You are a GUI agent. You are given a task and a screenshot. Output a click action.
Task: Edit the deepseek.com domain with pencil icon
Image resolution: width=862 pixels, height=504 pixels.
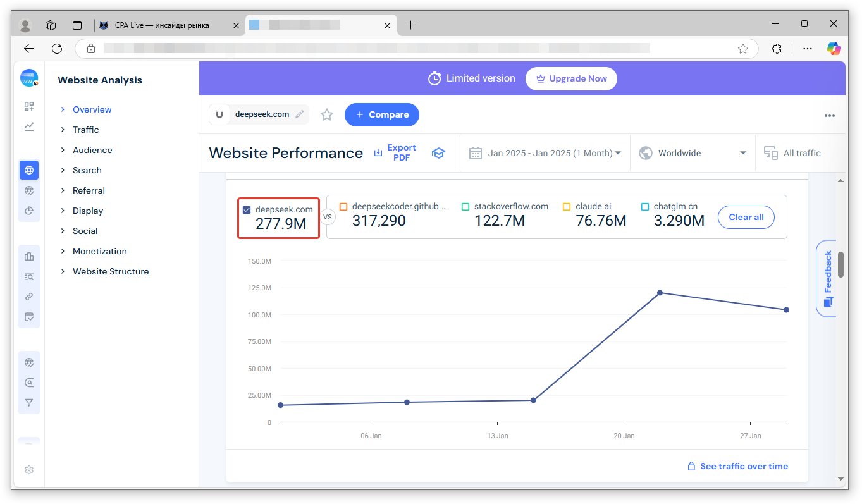coord(300,114)
